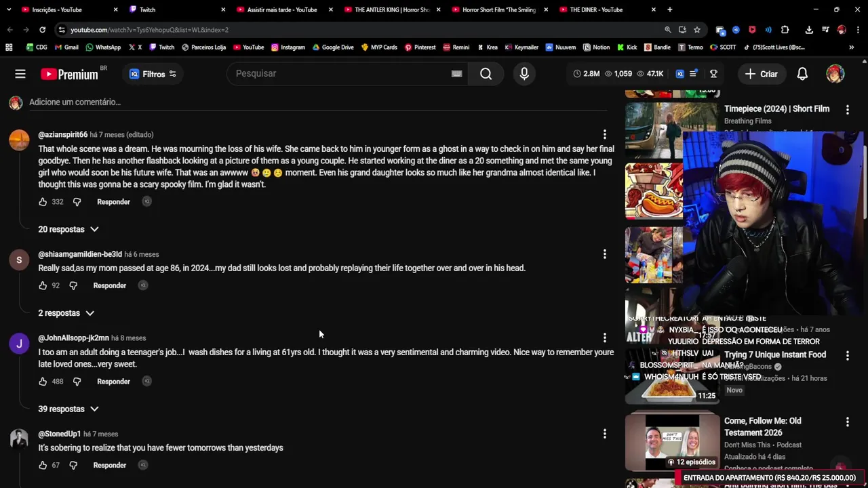The height and width of the screenshot is (488, 868).
Task: Open the Notion bookmark
Action: tap(595, 47)
